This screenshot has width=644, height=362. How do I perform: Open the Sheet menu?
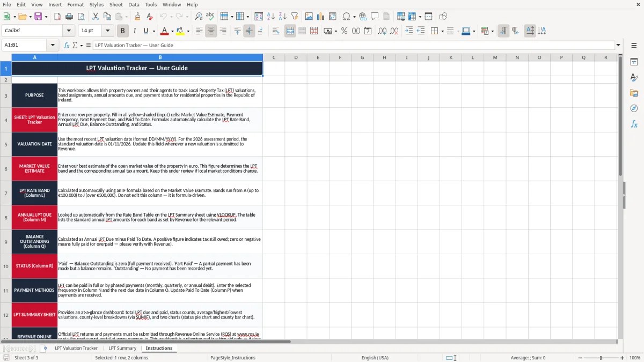point(116,4)
